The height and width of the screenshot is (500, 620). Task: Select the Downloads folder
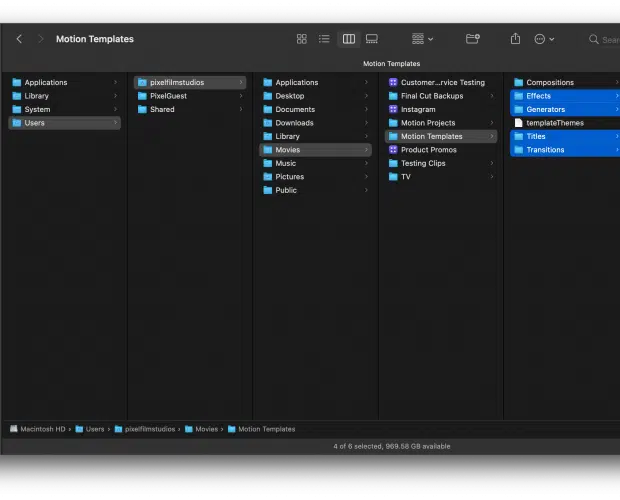click(316, 123)
